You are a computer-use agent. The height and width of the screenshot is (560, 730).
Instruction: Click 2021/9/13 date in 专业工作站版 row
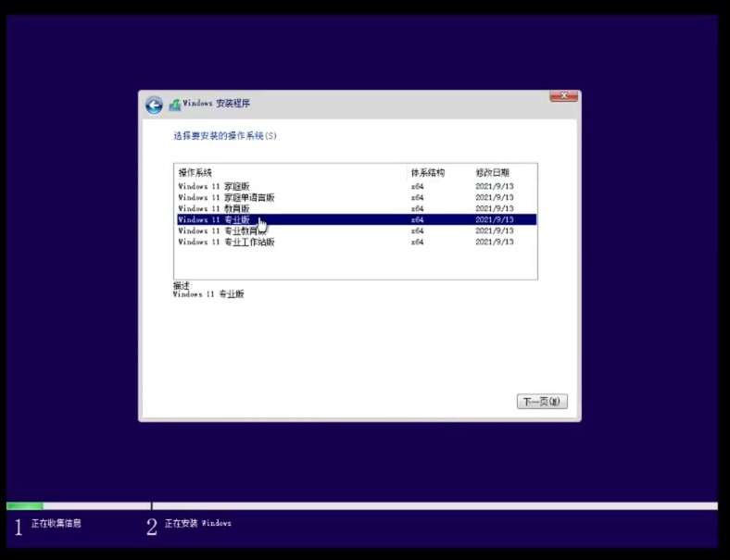click(495, 242)
